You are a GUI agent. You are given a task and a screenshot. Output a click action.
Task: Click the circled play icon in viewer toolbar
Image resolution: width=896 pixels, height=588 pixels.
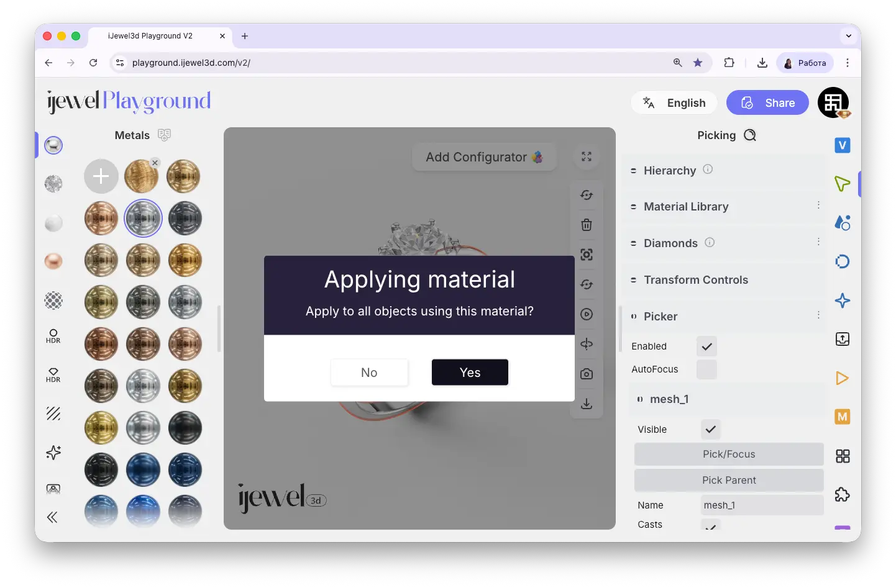[587, 314]
